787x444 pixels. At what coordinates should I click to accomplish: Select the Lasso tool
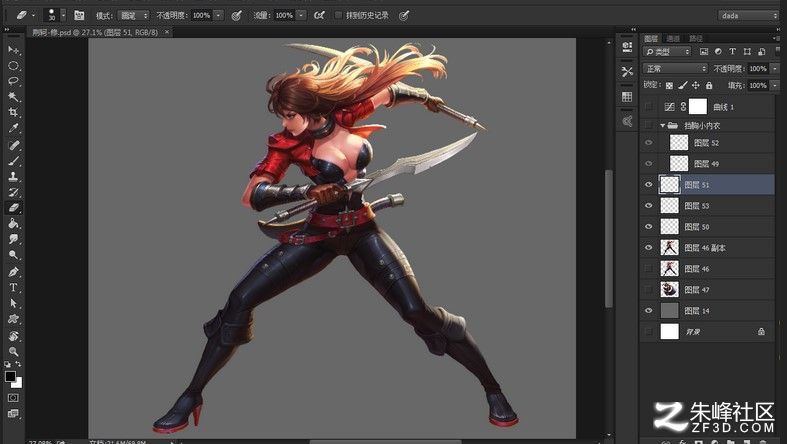click(14, 81)
